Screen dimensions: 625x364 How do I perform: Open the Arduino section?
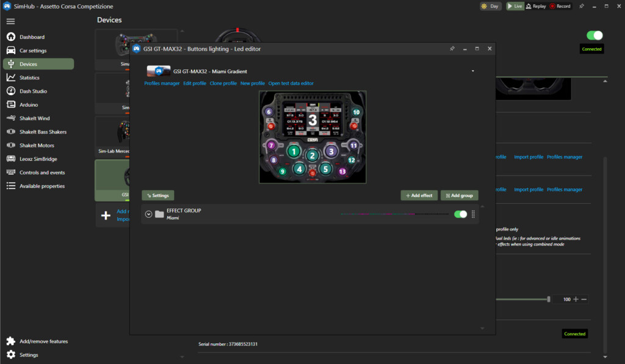[x=29, y=105]
